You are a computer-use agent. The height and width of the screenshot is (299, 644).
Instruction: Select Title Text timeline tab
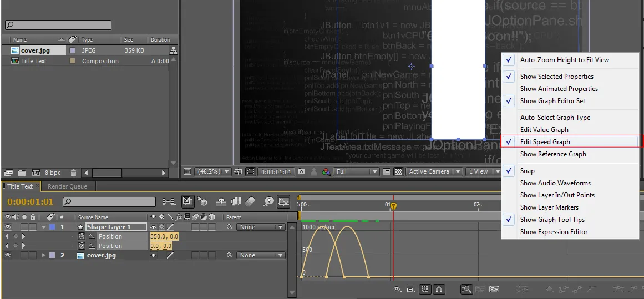point(20,186)
